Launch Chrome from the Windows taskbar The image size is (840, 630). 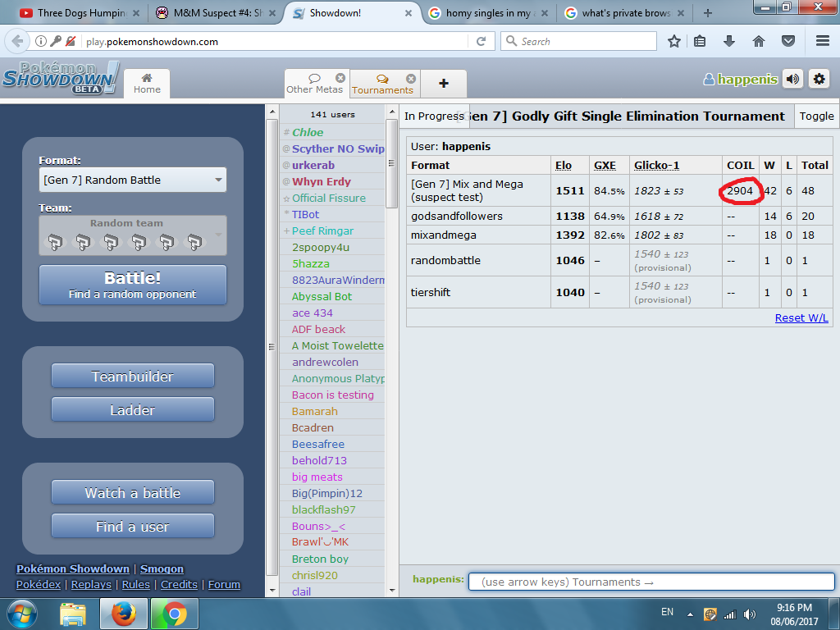(x=174, y=613)
